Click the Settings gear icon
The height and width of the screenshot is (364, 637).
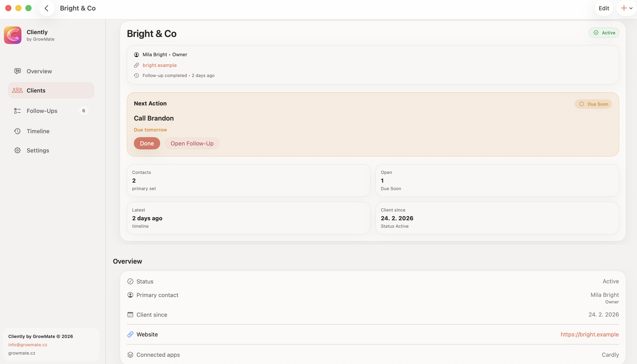[17, 150]
